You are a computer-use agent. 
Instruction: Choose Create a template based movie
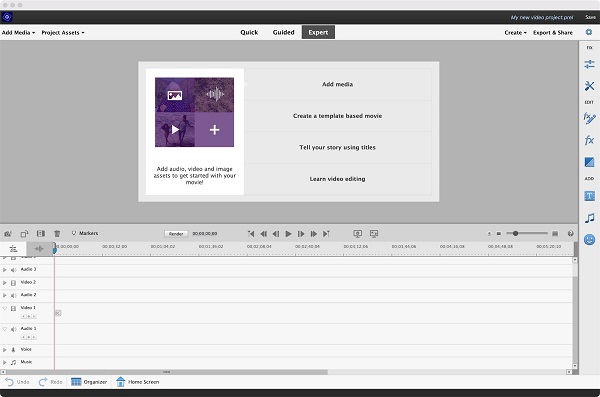point(338,116)
